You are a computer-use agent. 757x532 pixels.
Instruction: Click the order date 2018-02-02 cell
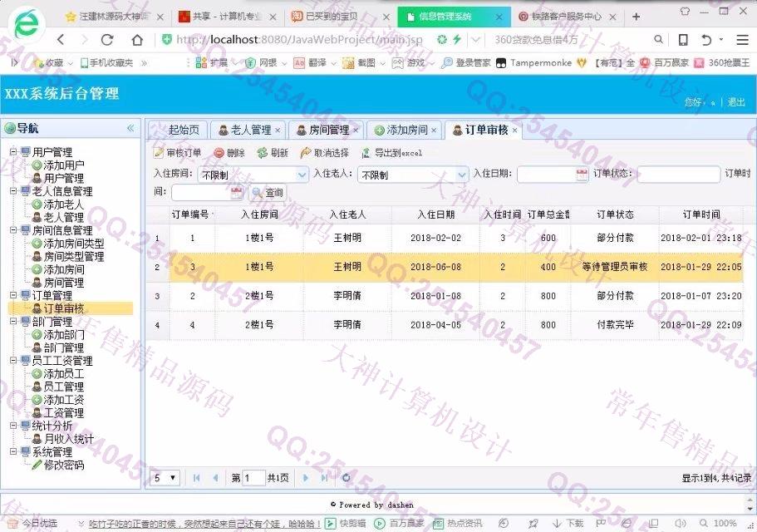(x=435, y=238)
